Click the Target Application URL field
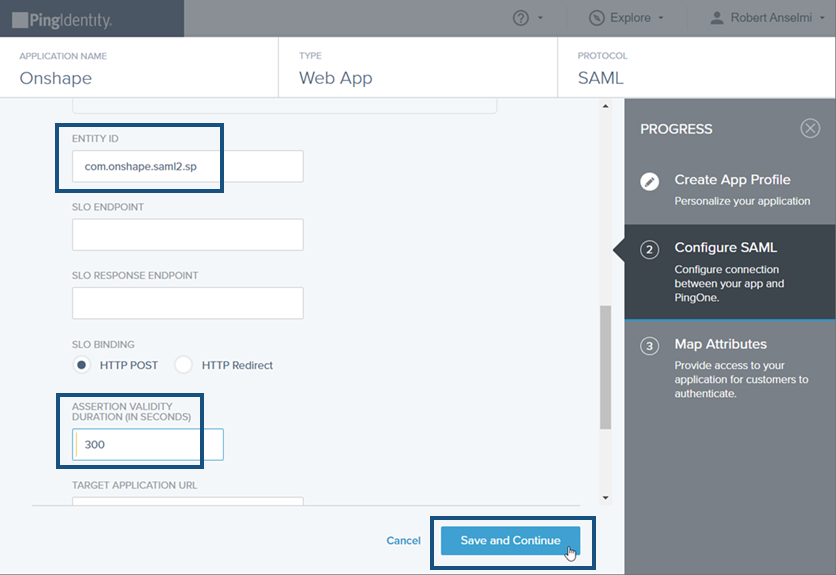The height and width of the screenshot is (575, 836). 188,501
